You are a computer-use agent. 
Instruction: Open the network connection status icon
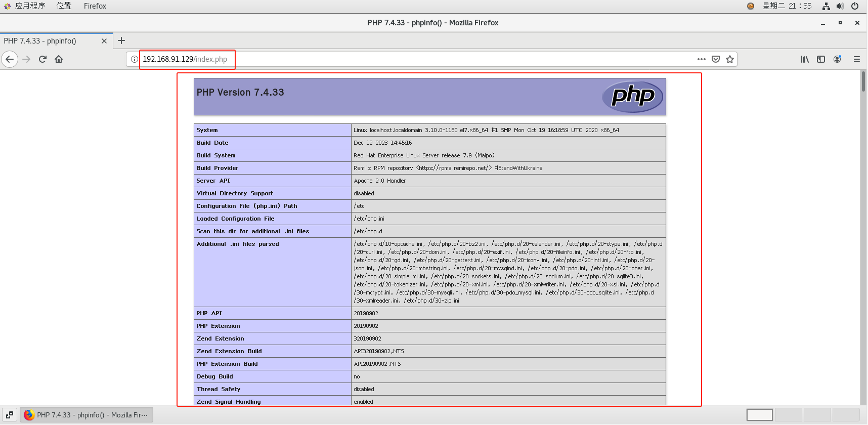pyautogui.click(x=826, y=6)
